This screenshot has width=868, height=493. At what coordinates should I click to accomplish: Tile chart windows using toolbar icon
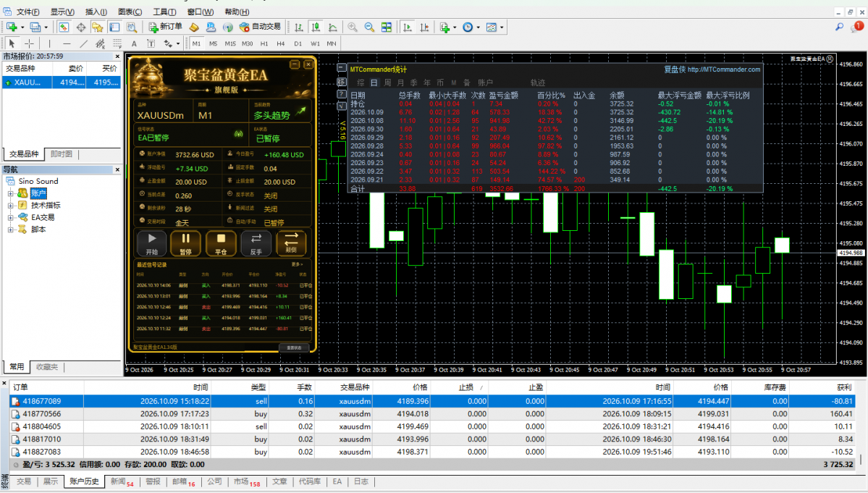pyautogui.click(x=387, y=27)
